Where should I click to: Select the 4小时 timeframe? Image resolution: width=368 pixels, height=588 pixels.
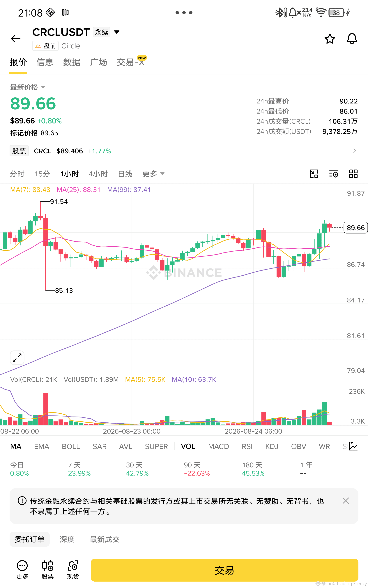coord(98,174)
